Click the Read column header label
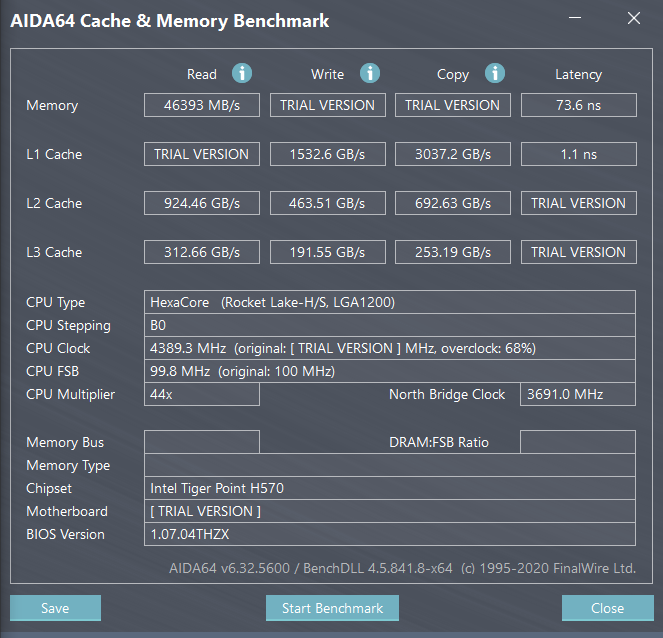This screenshot has width=663, height=638. (202, 74)
